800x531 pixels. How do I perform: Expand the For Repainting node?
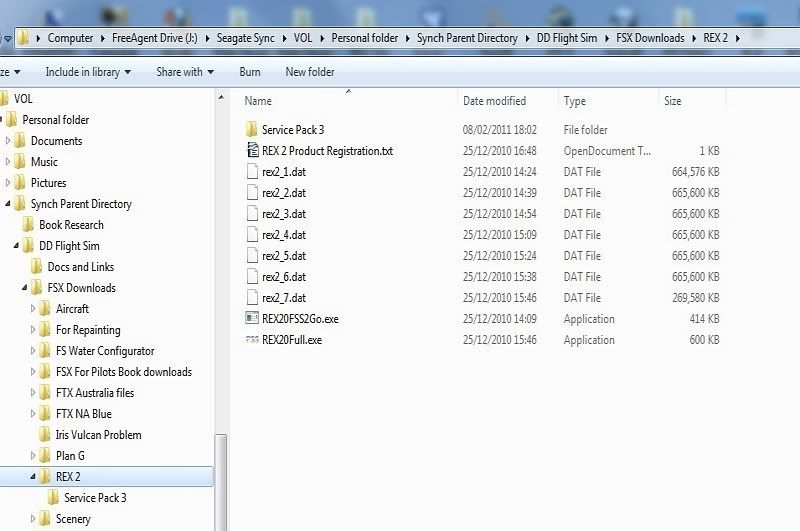[33, 330]
